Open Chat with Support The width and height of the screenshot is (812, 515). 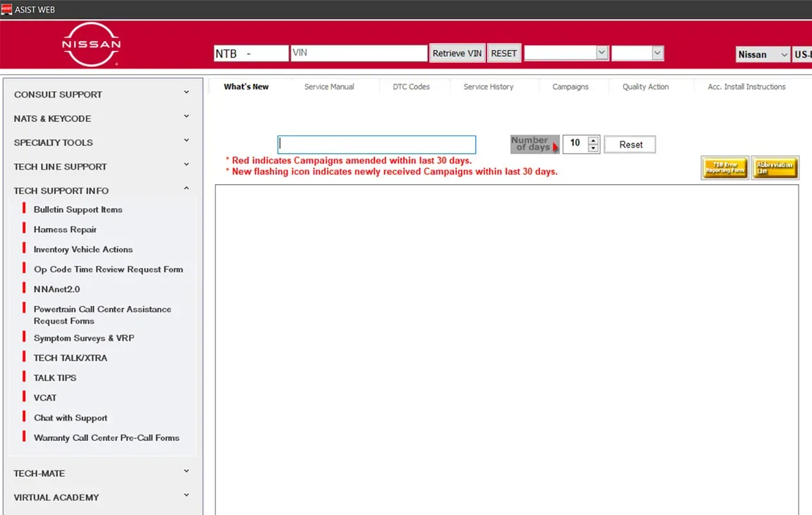pos(70,418)
